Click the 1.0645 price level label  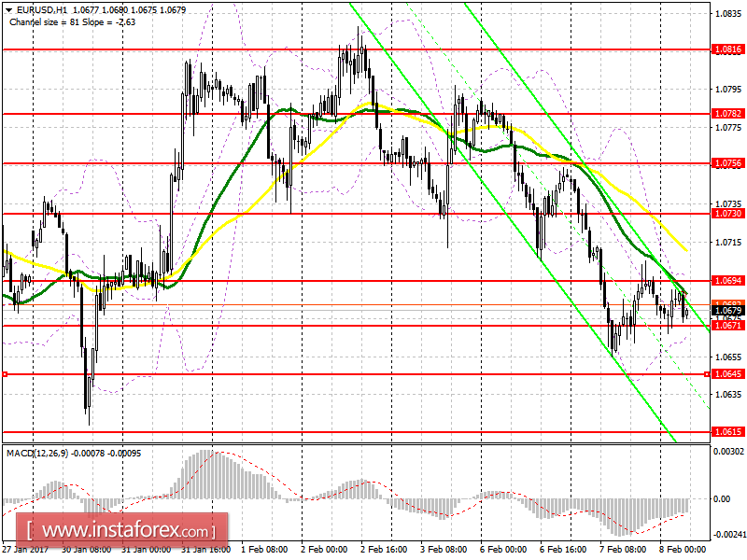[x=728, y=374]
